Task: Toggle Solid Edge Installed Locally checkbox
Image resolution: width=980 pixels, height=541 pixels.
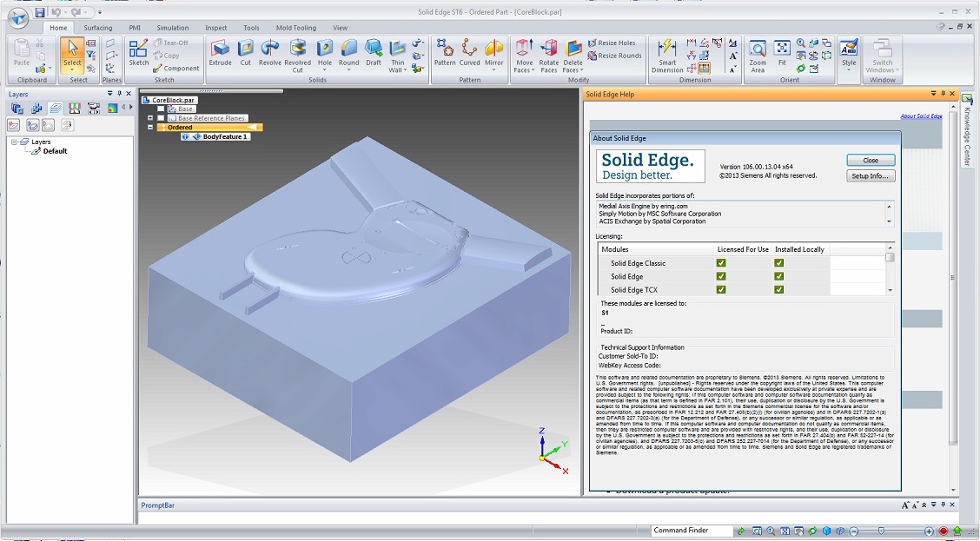Action: click(x=778, y=276)
